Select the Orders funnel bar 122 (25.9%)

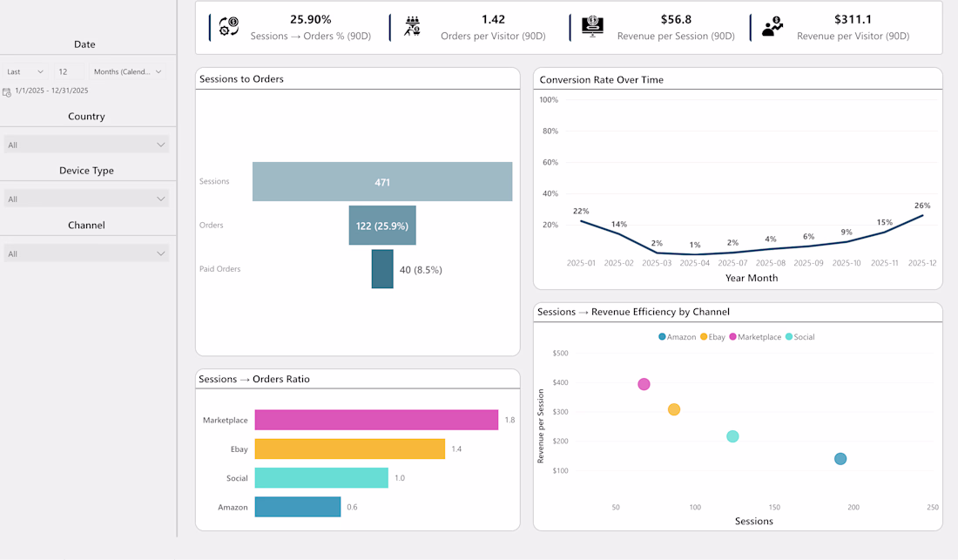pos(382,226)
